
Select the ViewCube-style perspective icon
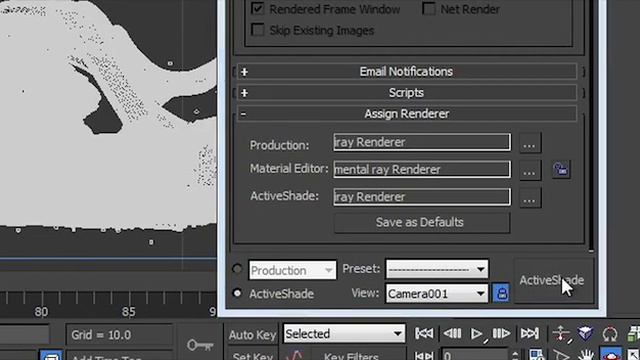[586, 333]
